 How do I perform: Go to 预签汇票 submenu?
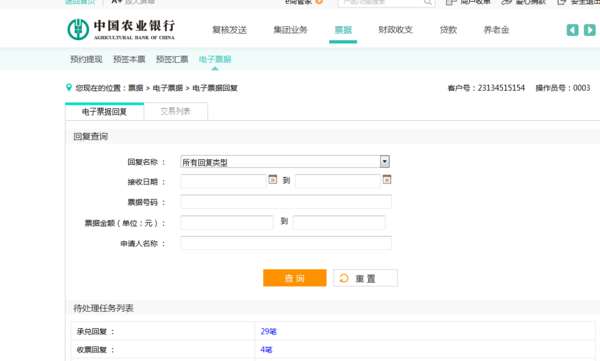(172, 59)
